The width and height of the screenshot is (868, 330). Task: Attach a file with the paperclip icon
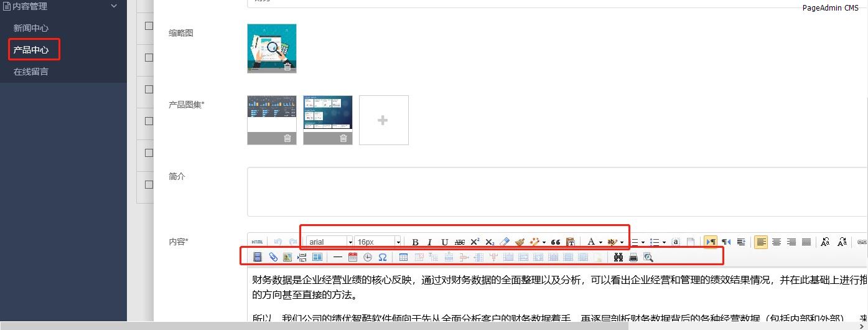[x=273, y=257]
